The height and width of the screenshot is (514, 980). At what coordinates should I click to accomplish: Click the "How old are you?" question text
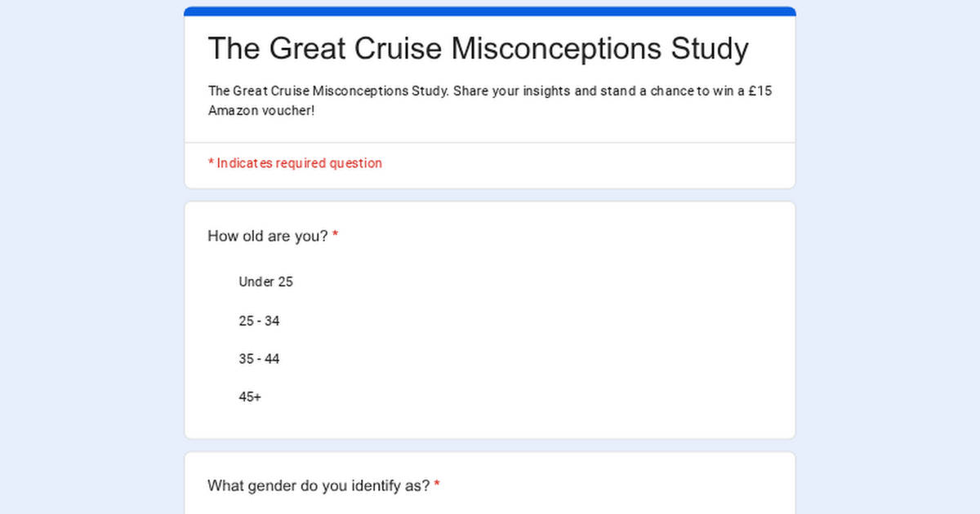click(x=268, y=237)
